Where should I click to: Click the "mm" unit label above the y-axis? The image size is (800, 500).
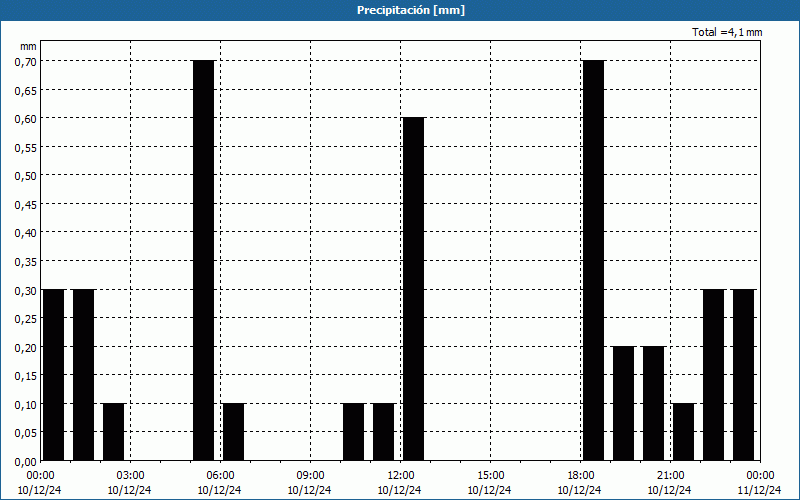[28, 46]
